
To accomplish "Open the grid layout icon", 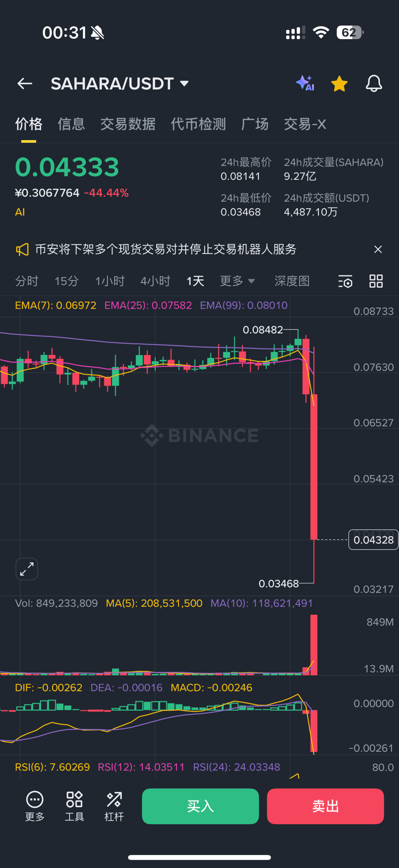I will [376, 281].
